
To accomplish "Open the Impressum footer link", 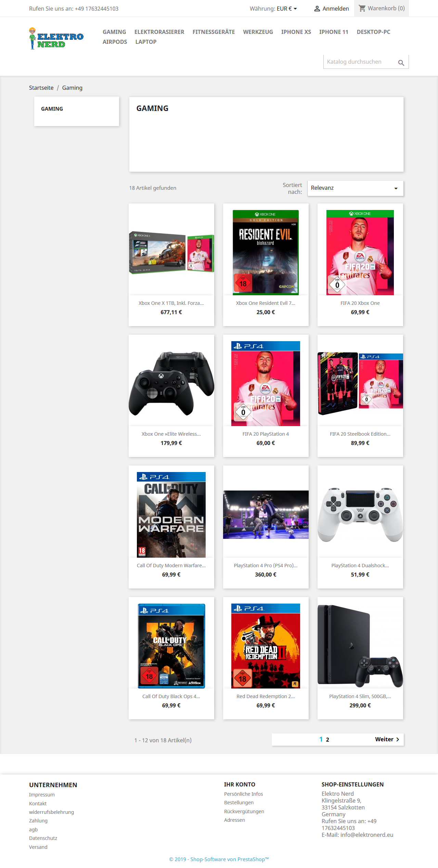I will click(42, 795).
